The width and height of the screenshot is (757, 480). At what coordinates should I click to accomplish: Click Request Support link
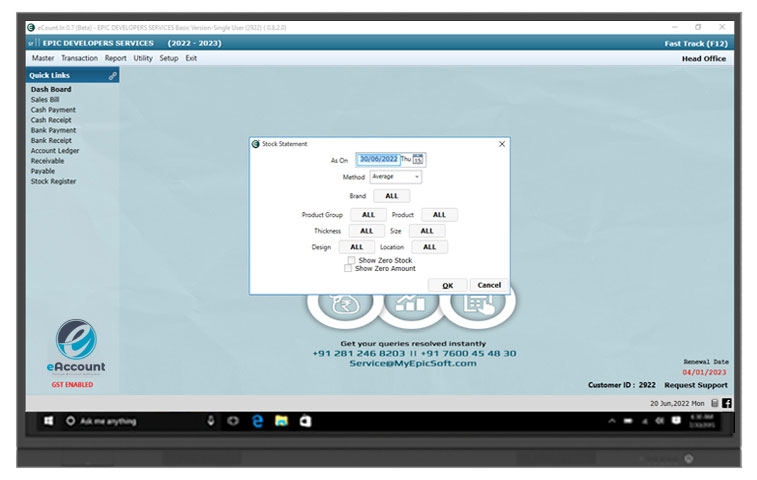(x=696, y=385)
